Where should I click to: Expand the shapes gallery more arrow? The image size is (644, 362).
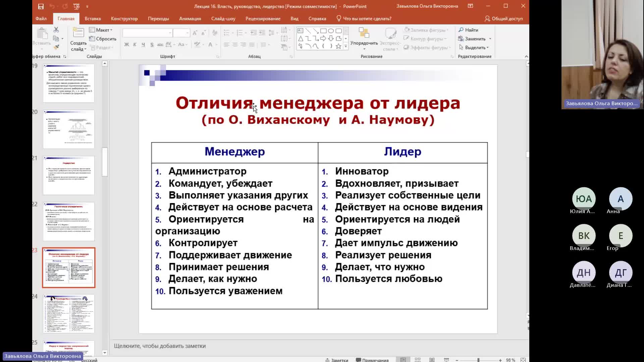(345, 46)
